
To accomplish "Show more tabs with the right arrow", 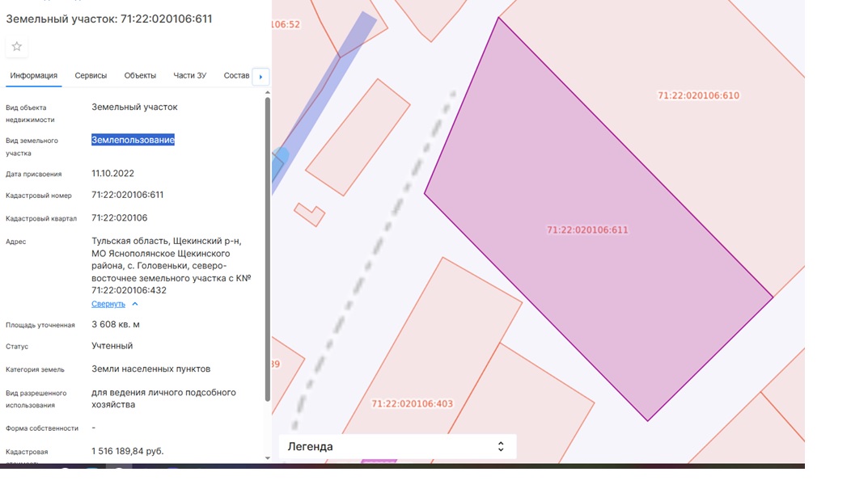I will click(260, 77).
